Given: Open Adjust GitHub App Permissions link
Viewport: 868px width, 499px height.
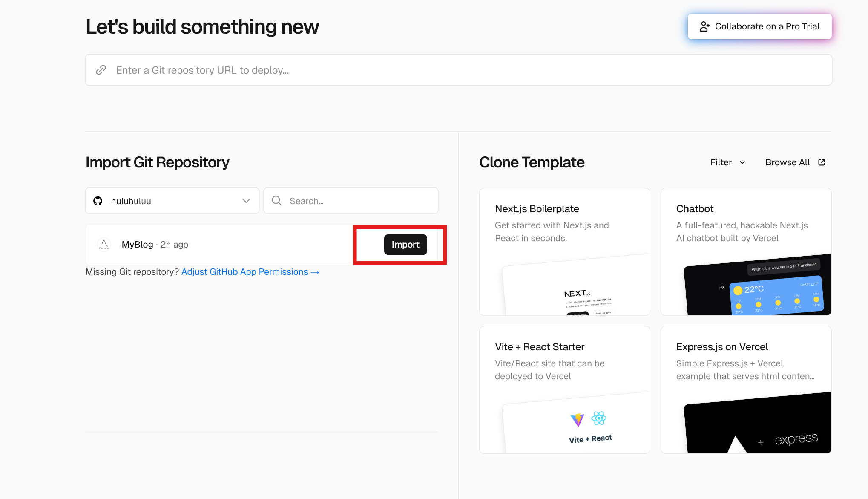Looking at the screenshot, I should [x=250, y=272].
